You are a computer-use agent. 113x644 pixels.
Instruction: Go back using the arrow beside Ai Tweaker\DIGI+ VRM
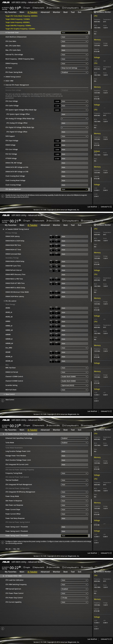coord(4,576)
